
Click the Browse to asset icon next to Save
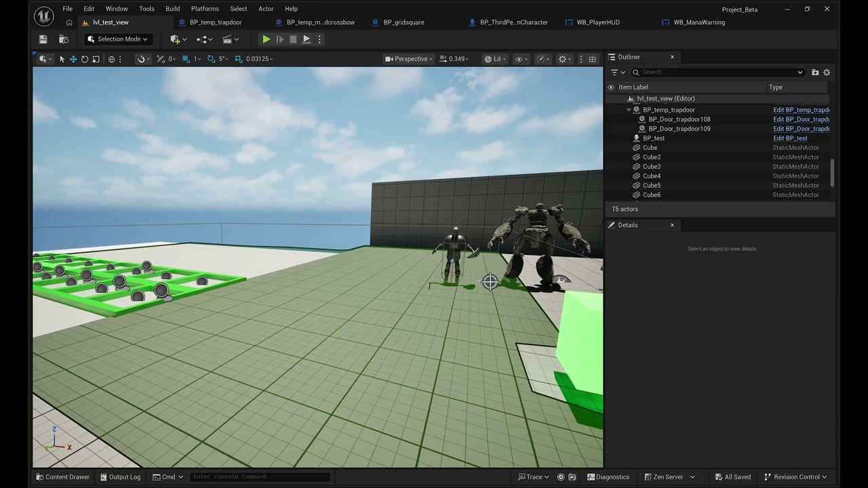pyautogui.click(x=64, y=39)
